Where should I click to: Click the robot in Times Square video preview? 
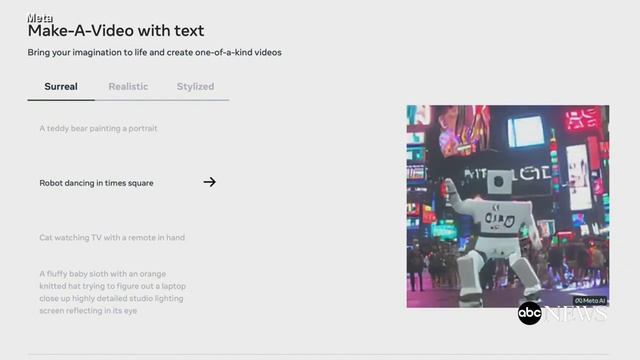click(x=508, y=207)
